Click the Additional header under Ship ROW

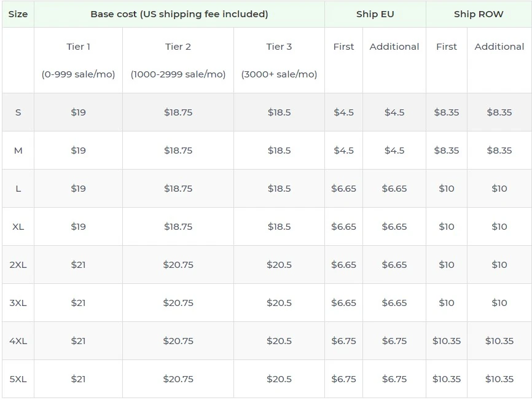[499, 46]
